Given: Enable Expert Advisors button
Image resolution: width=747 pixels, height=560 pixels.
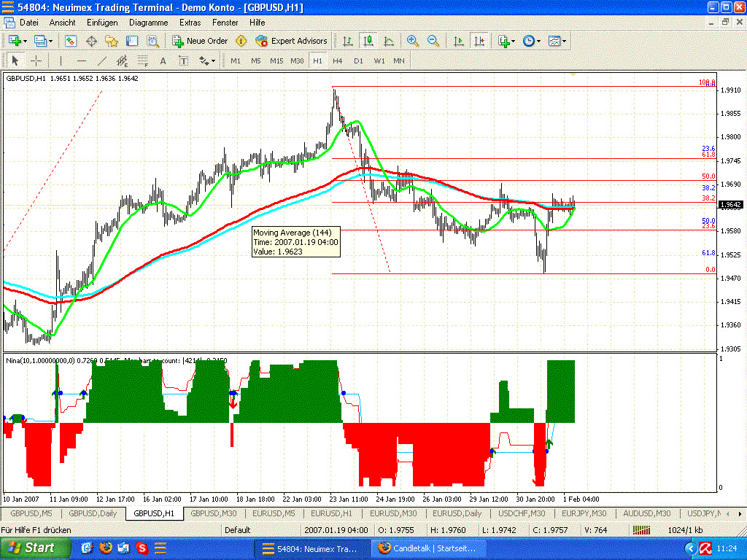Looking at the screenshot, I should [292, 41].
